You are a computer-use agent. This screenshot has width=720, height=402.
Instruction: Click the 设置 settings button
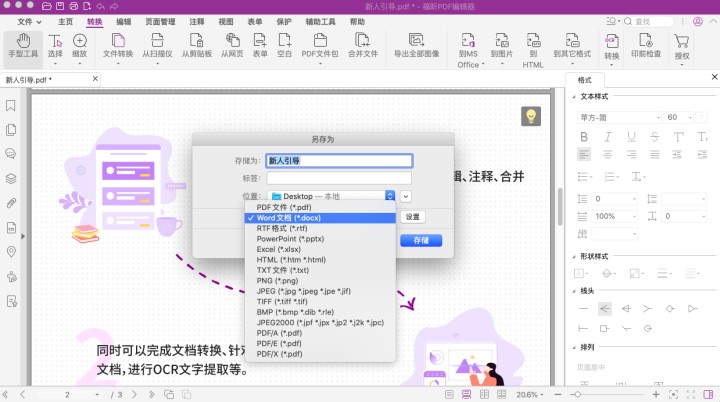(413, 217)
